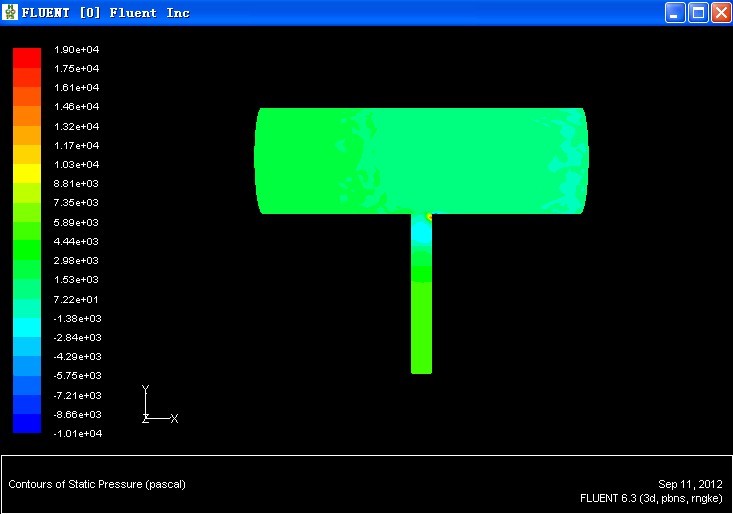
Task: Minimize the FLUENT graphics window
Action: (675, 12)
